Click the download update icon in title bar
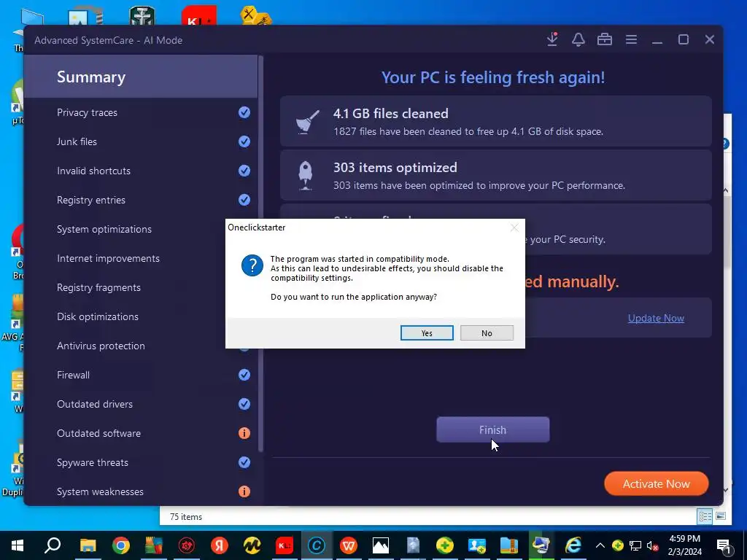This screenshot has width=747, height=560. pos(552,39)
